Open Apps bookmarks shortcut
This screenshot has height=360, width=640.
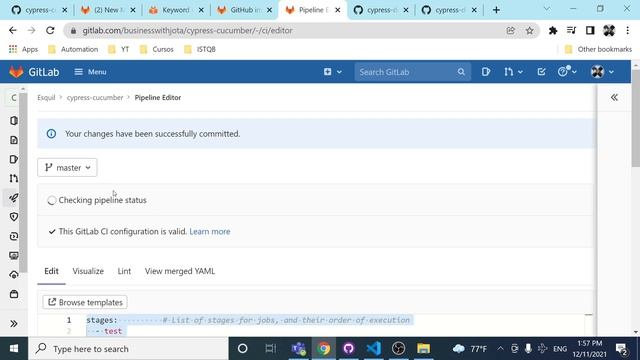(x=23, y=49)
